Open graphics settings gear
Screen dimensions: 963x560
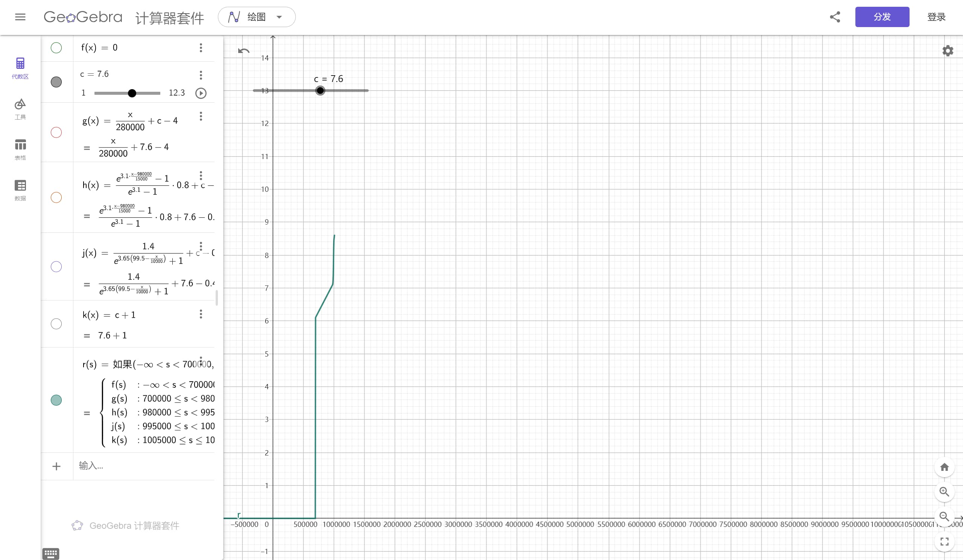tap(948, 51)
